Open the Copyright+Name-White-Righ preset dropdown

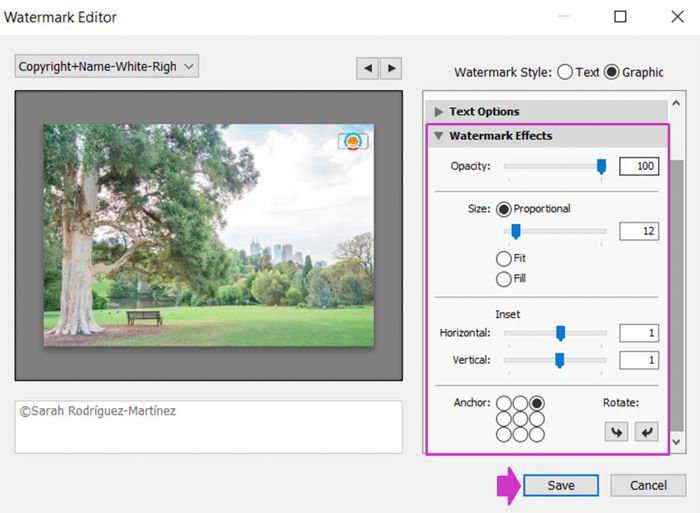click(107, 67)
